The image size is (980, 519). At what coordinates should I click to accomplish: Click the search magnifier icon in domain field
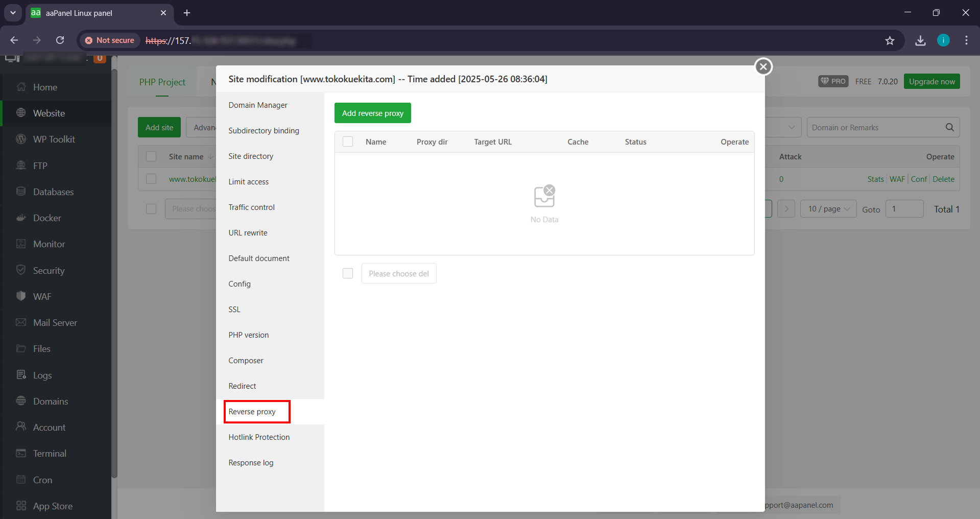[949, 128]
